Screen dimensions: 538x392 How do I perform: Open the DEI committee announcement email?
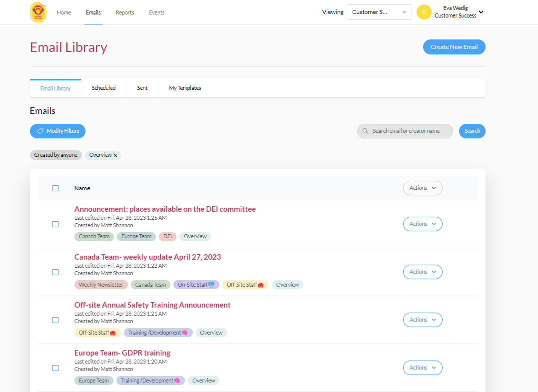click(x=165, y=209)
